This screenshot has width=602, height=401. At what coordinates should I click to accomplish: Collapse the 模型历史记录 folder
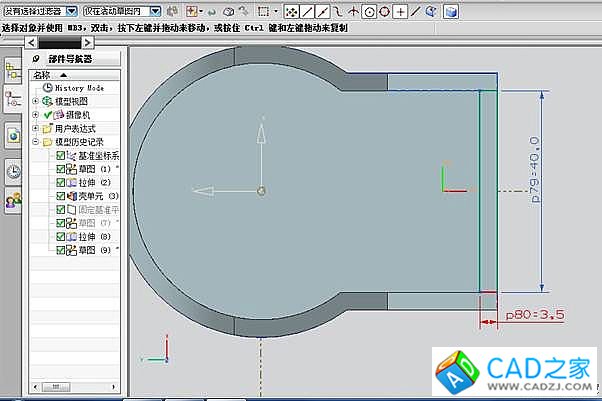pyautogui.click(x=36, y=142)
